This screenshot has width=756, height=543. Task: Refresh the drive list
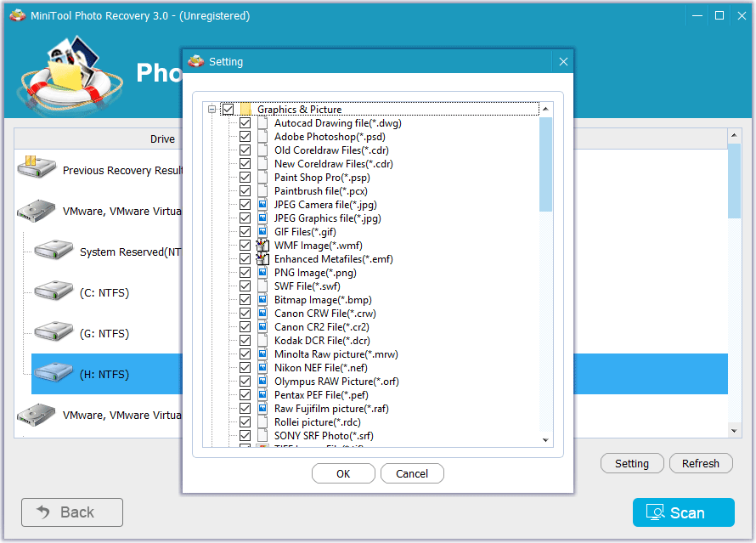click(x=701, y=463)
